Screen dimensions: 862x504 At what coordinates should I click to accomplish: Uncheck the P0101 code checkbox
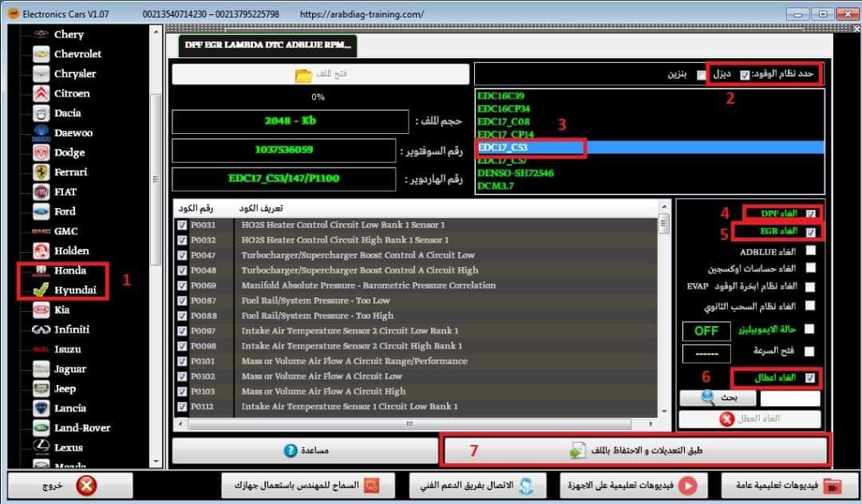point(182,360)
